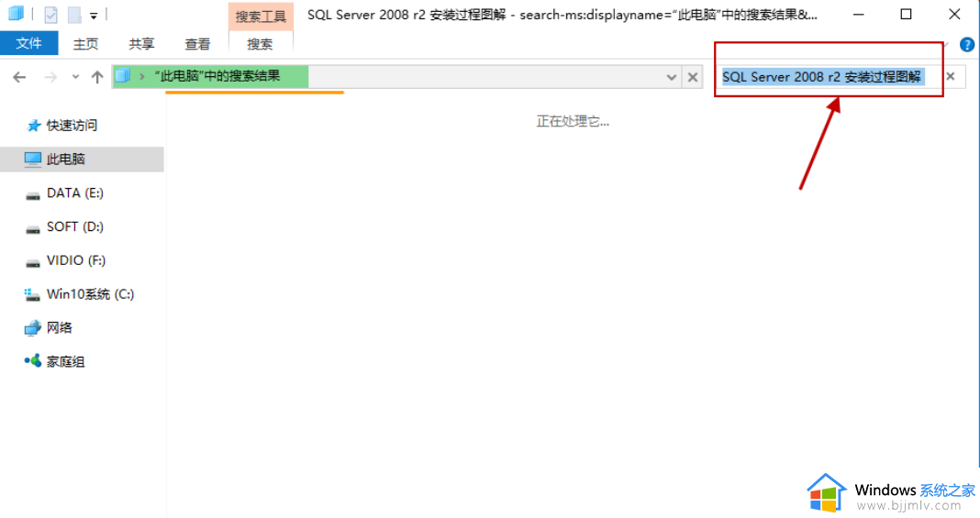Stop loading in the address bar
This screenshot has width=980, height=518.
click(693, 77)
